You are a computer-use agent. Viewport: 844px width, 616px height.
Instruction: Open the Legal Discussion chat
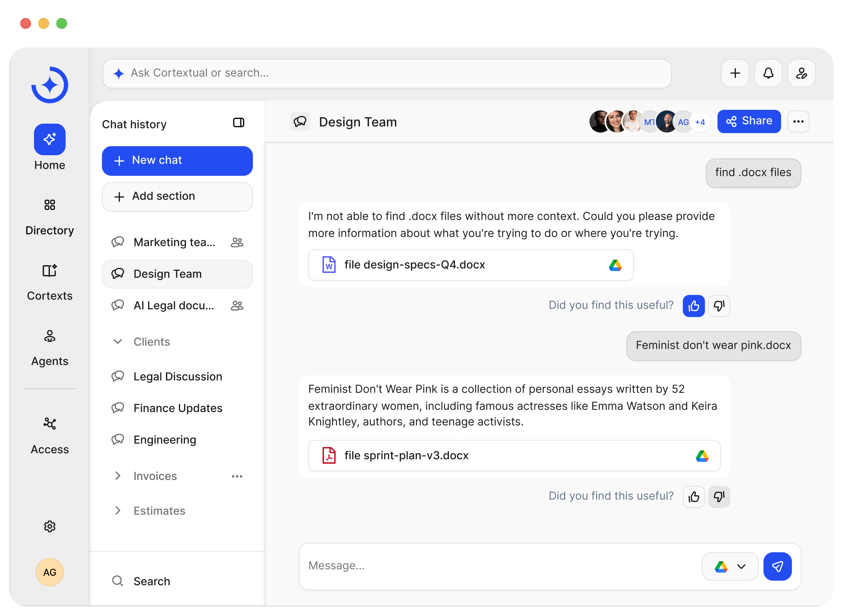(177, 377)
